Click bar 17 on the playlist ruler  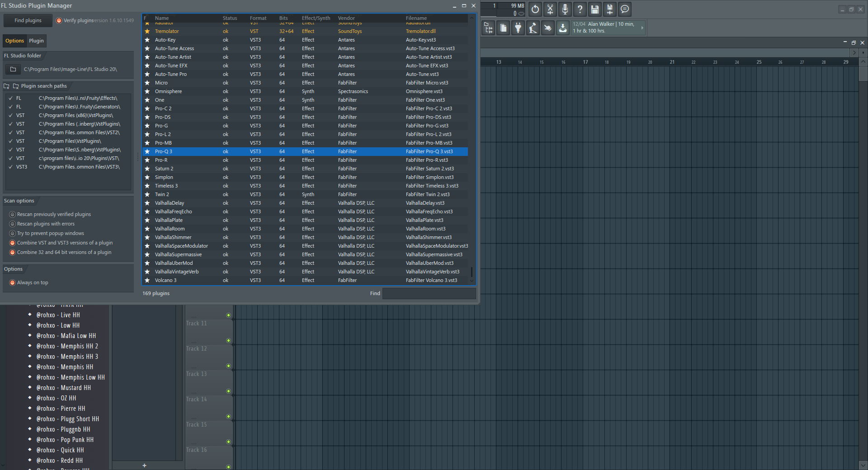tap(585, 62)
